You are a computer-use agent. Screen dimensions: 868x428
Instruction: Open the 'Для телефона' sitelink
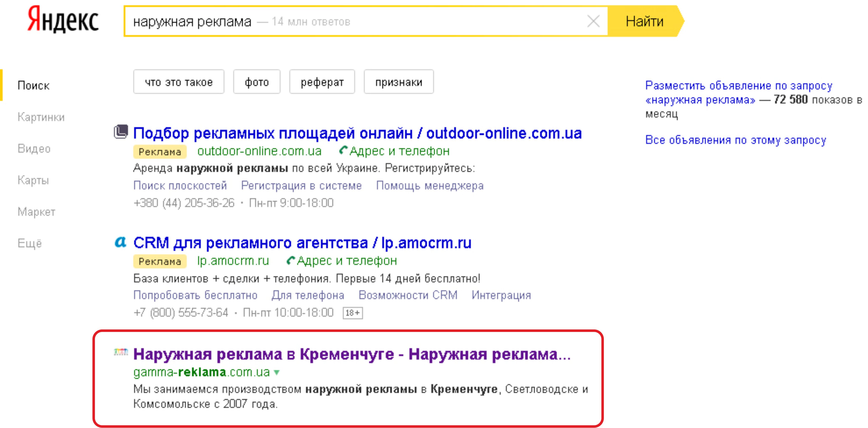(x=308, y=295)
